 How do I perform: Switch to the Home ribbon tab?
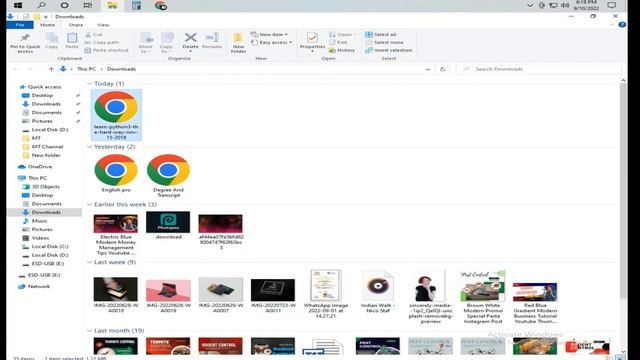click(x=47, y=25)
